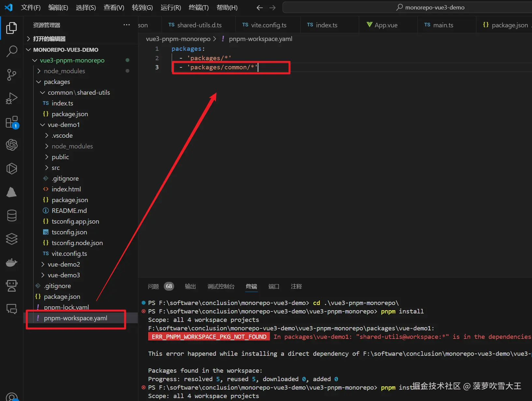
Task: Open vite.config.ts in file tree
Action: coord(81,254)
